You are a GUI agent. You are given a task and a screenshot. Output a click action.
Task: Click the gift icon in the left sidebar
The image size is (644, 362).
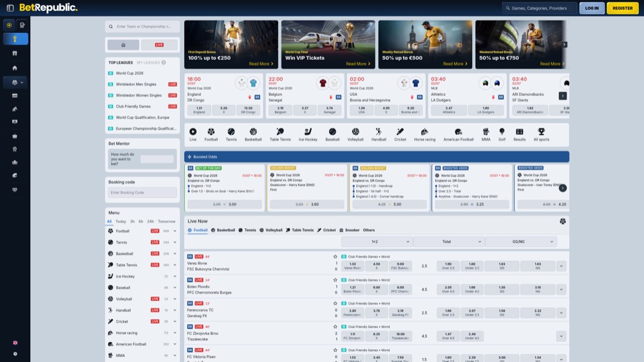click(15, 53)
